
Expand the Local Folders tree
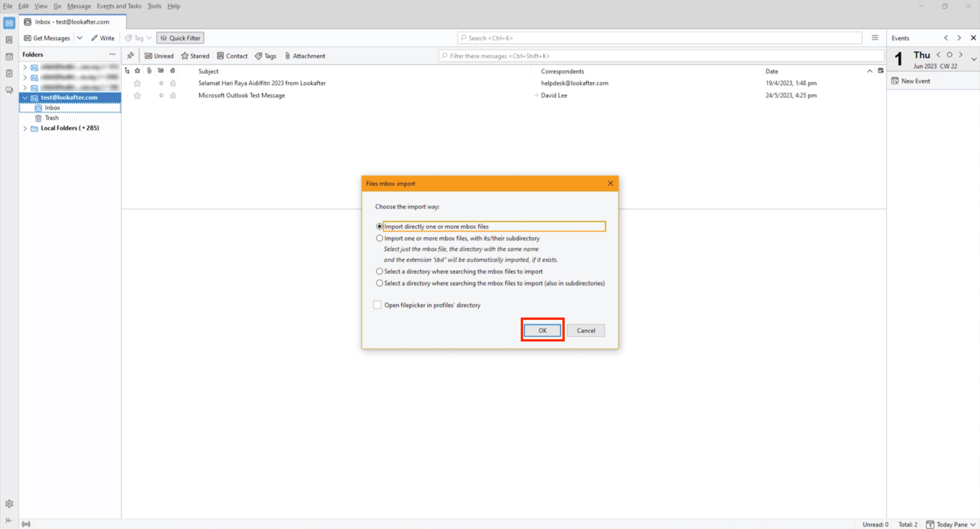[25, 128]
